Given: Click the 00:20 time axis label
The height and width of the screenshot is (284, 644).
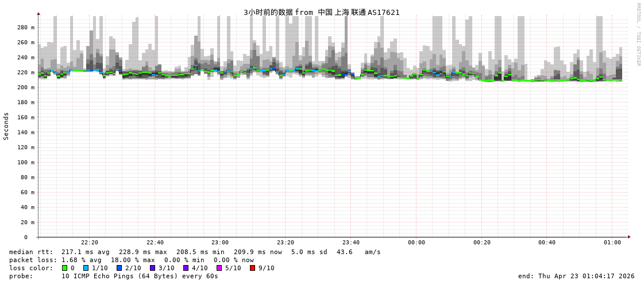Looking at the screenshot, I should (x=482, y=243).
